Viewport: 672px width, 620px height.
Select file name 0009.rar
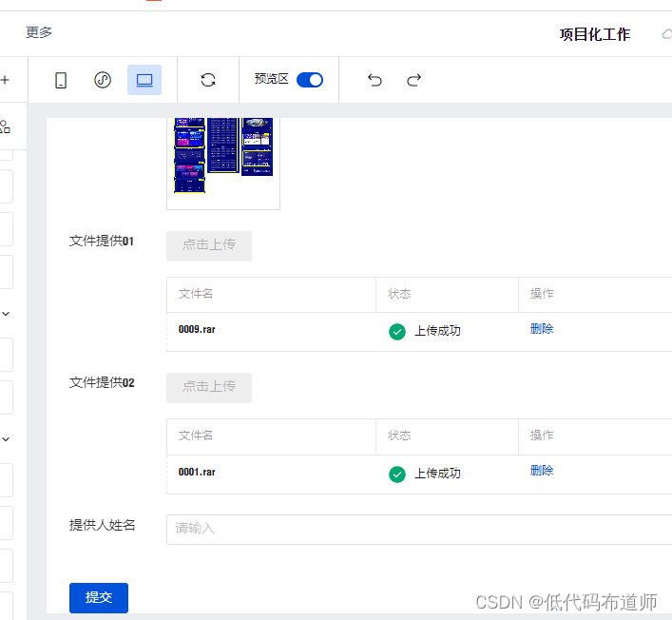(x=197, y=329)
